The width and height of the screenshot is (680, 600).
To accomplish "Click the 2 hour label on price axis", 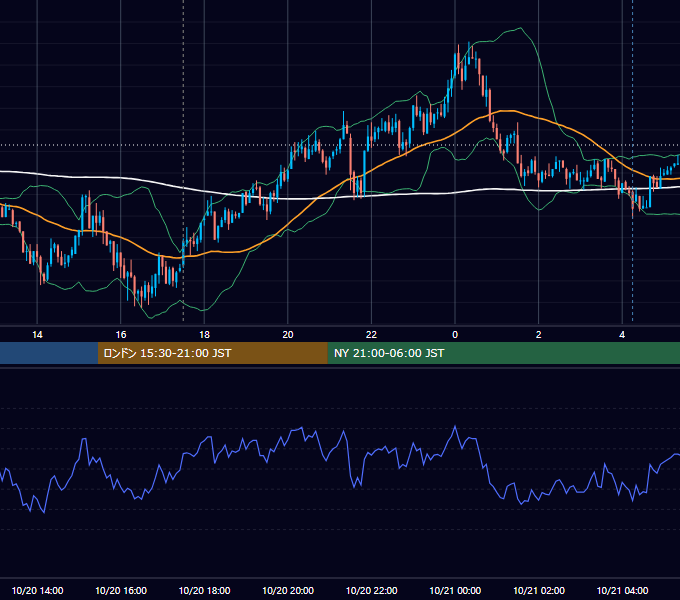I will click(539, 335).
